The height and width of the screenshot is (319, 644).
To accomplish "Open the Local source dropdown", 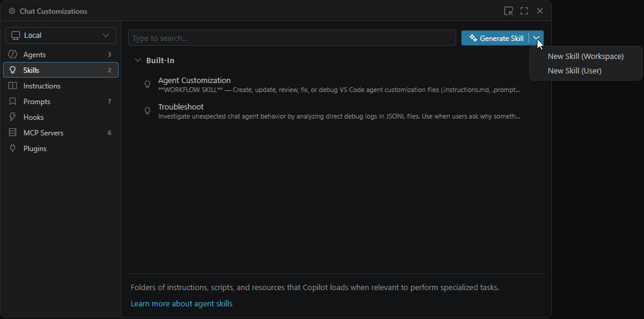I will 61,36.
